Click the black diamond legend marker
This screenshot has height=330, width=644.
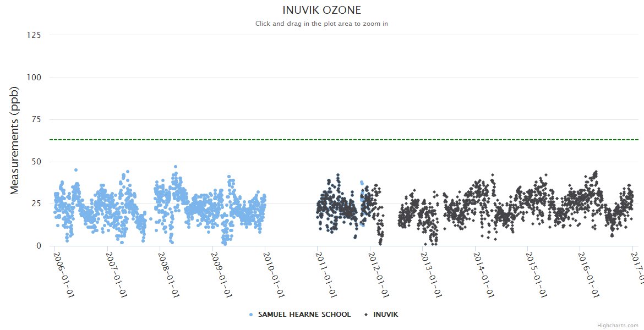pyautogui.click(x=366, y=315)
